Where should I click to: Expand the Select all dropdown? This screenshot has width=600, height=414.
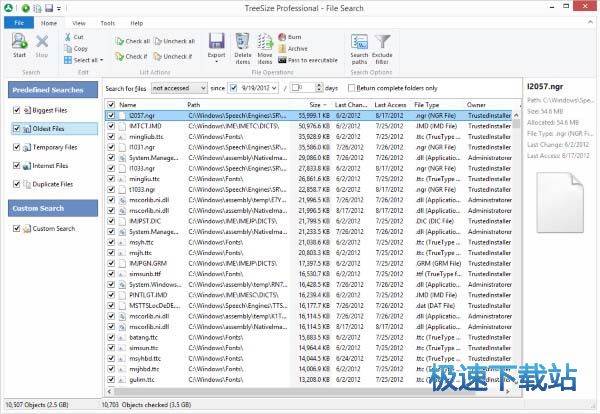click(x=101, y=59)
